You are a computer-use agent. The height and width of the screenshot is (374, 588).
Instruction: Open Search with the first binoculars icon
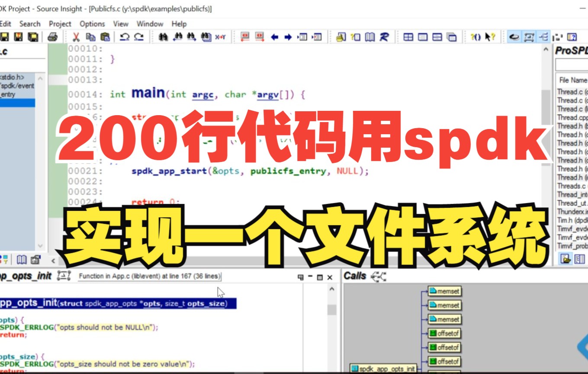[163, 37]
